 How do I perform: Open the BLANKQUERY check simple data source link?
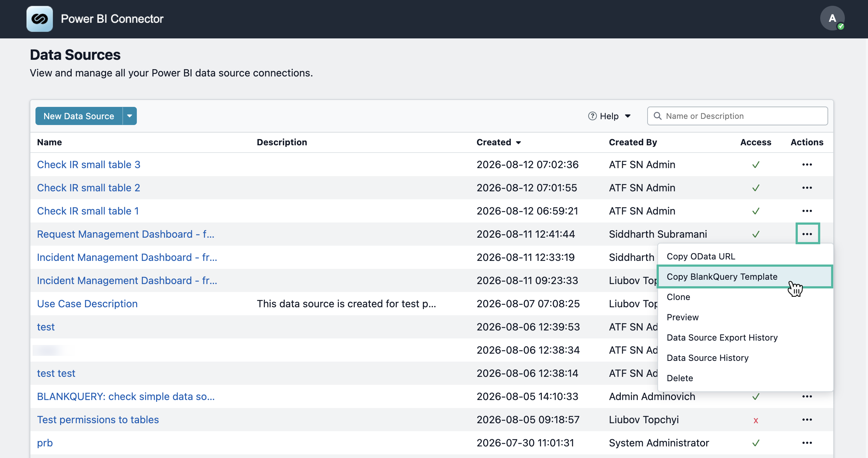click(x=126, y=396)
